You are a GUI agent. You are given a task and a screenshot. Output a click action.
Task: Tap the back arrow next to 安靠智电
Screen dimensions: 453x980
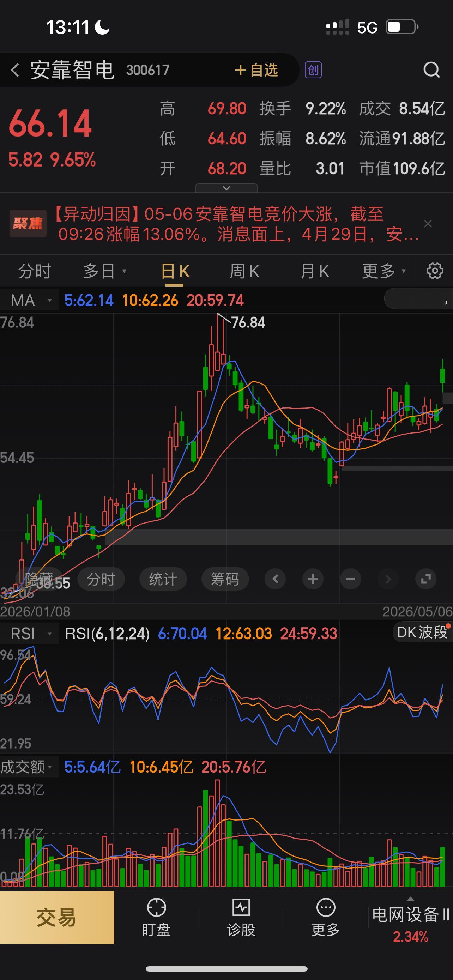[15, 71]
